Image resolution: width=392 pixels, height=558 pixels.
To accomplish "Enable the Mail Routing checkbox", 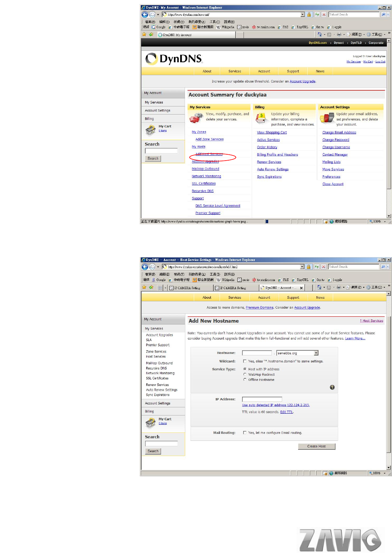I will (x=245, y=433).
